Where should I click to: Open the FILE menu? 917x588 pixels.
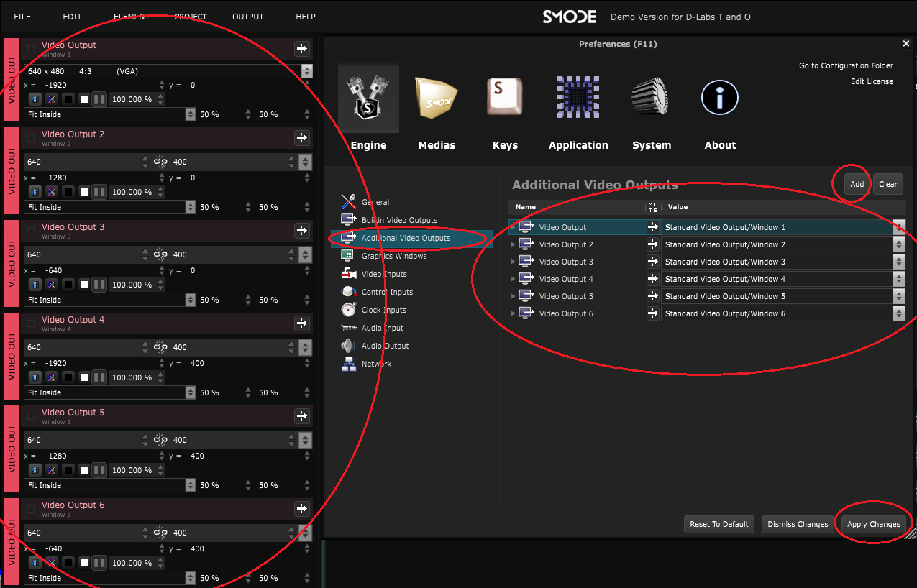click(22, 17)
